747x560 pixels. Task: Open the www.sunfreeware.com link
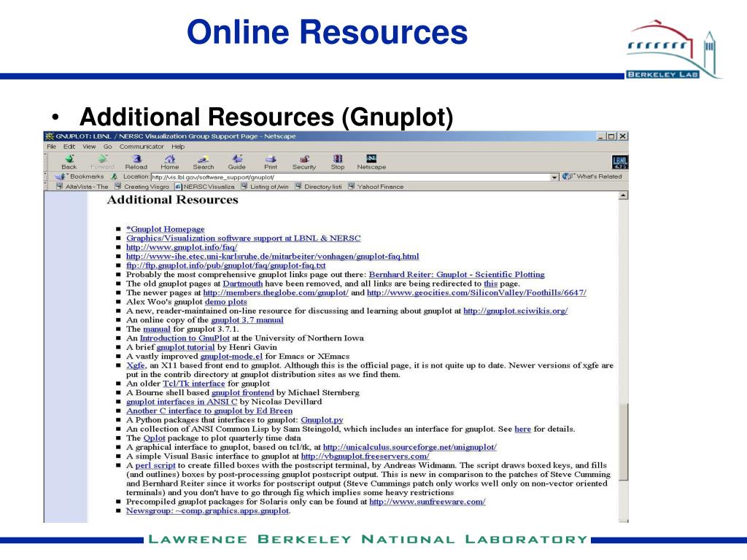click(427, 502)
